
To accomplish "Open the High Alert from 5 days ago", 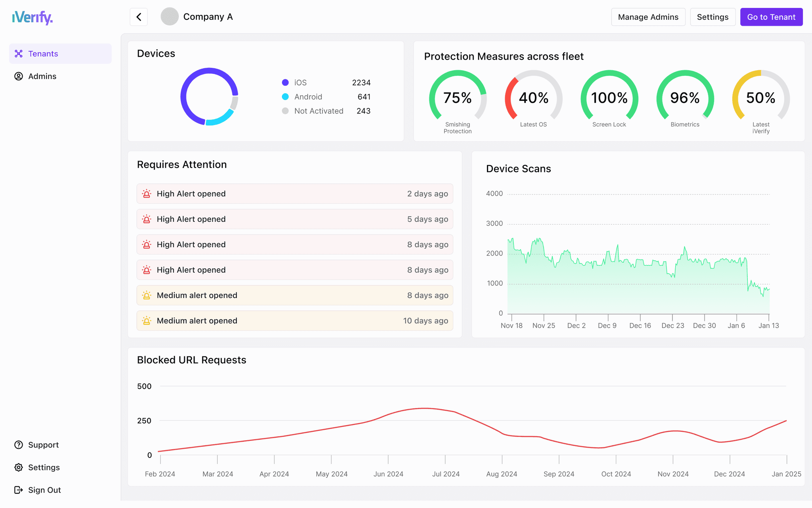I will point(295,219).
